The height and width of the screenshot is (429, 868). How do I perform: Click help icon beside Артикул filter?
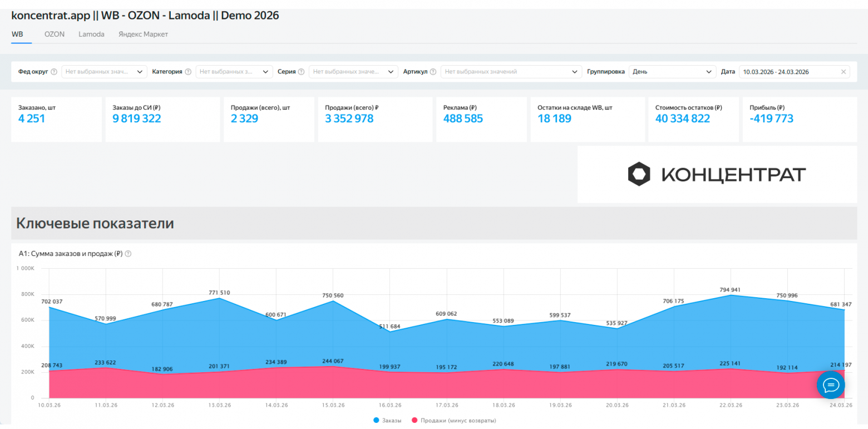[433, 72]
